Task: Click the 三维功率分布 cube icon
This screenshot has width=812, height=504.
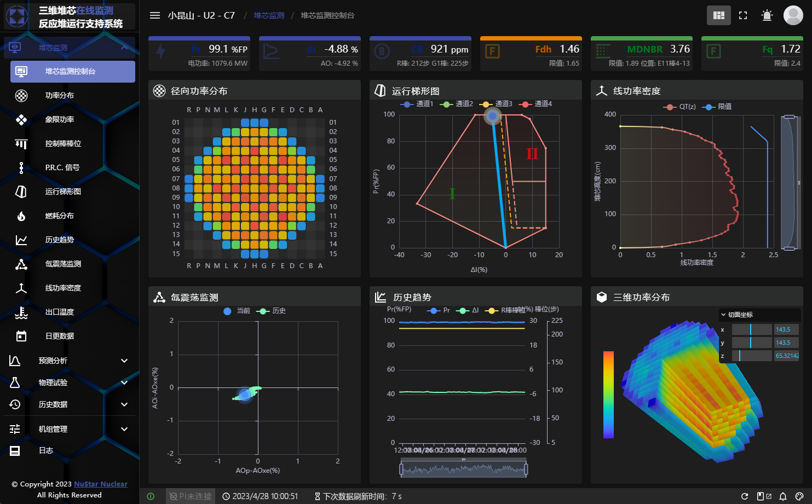Action: [602, 297]
